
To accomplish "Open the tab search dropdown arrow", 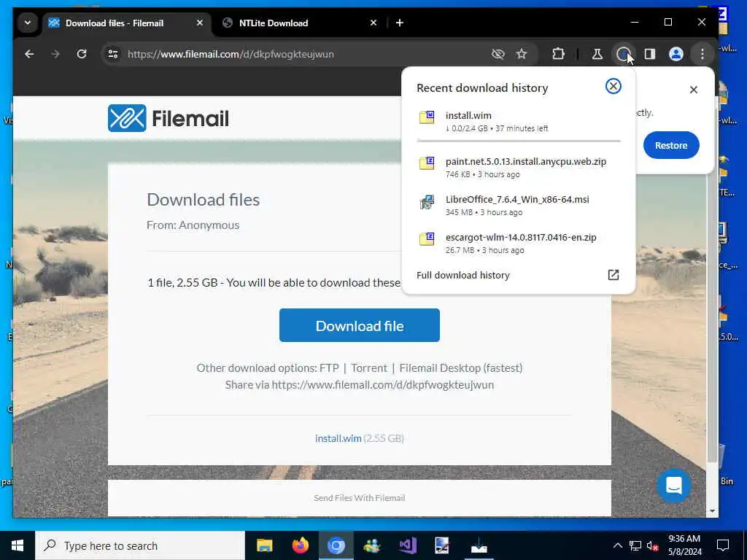I will [28, 23].
